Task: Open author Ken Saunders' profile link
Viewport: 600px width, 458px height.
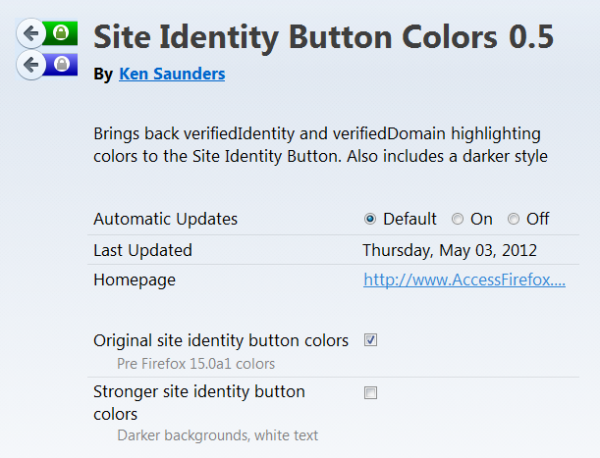Action: click(172, 74)
